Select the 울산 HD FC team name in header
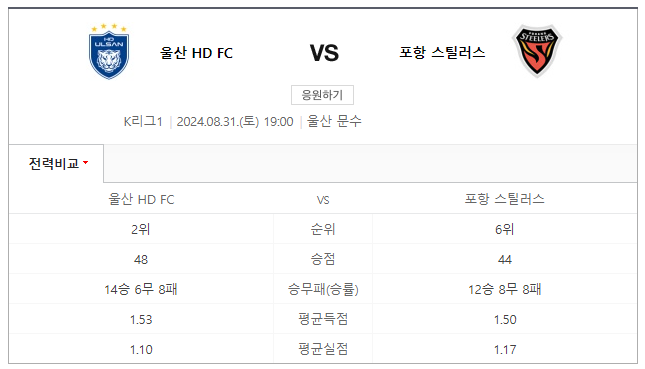 point(196,53)
